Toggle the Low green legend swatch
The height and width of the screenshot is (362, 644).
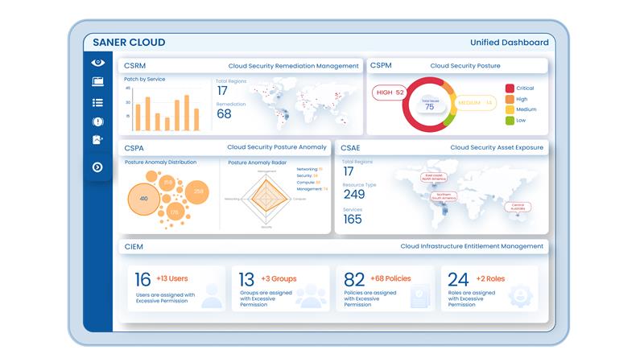tap(510, 121)
